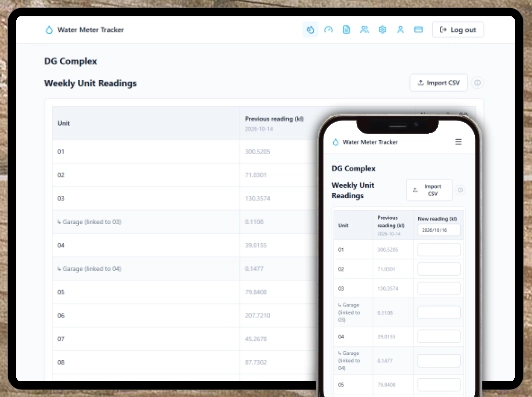Click phone unit 01 row label
532x397 pixels.
(x=341, y=250)
